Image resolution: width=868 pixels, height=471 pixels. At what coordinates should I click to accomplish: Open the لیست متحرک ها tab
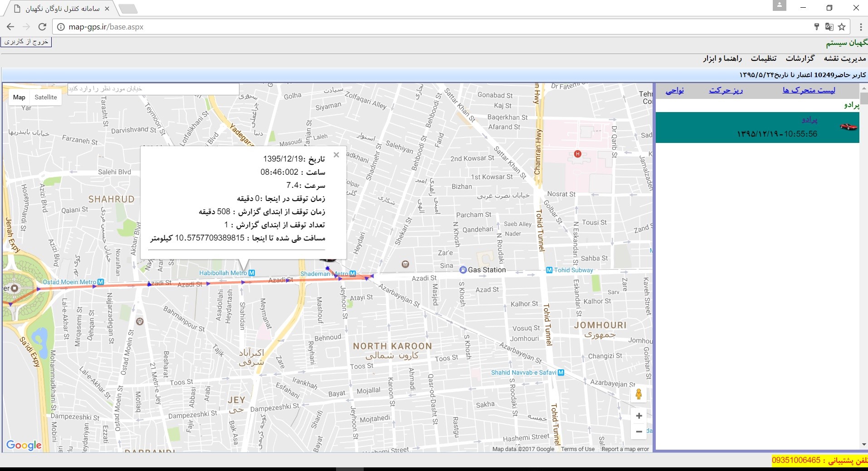pyautogui.click(x=809, y=90)
